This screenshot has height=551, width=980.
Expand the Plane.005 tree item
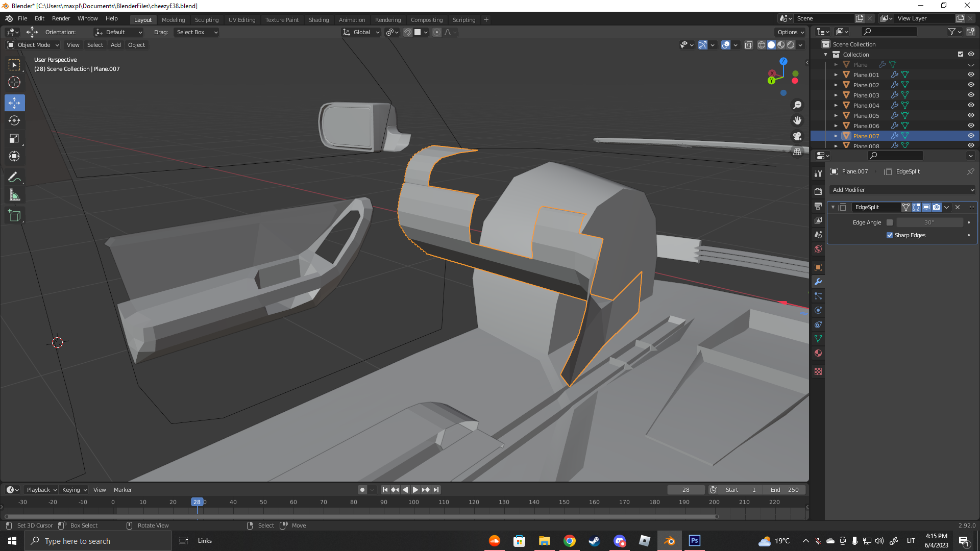[x=836, y=116]
